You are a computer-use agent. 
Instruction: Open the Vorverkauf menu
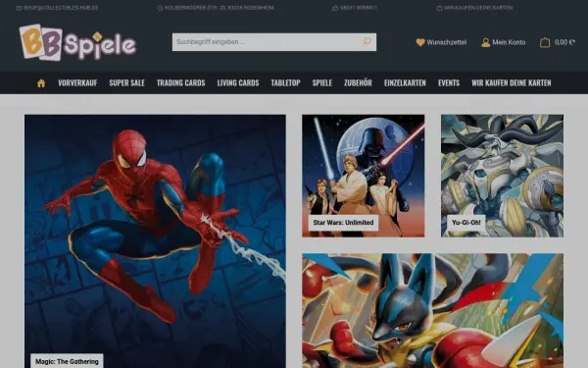[x=77, y=83]
